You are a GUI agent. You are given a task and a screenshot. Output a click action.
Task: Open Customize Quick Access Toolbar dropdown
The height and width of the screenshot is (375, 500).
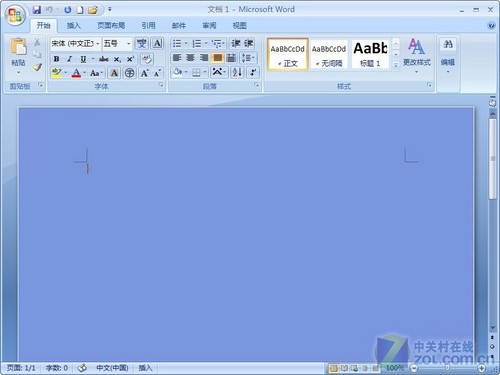[110, 10]
